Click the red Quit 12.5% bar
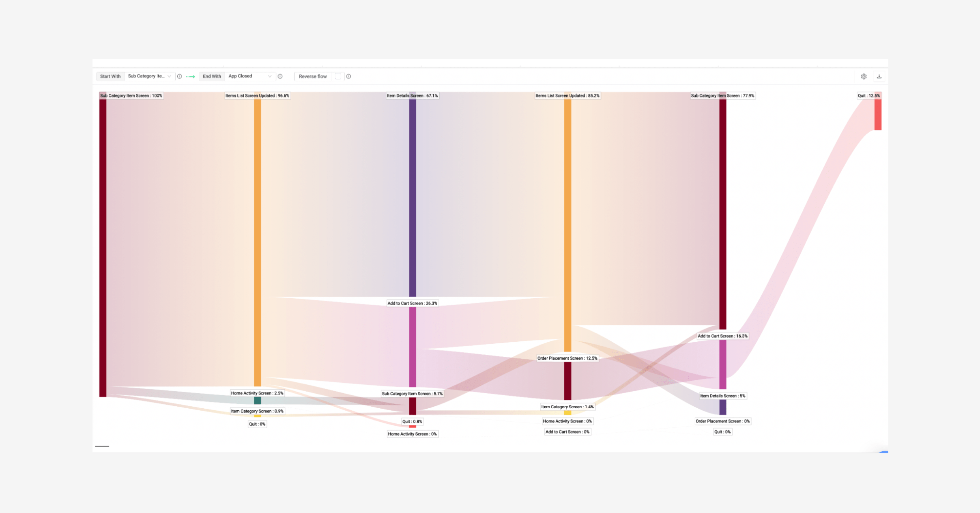 [878, 115]
